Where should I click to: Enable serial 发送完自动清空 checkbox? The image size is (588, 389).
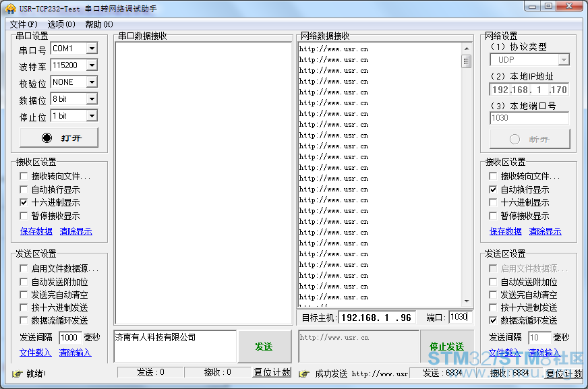[24, 295]
